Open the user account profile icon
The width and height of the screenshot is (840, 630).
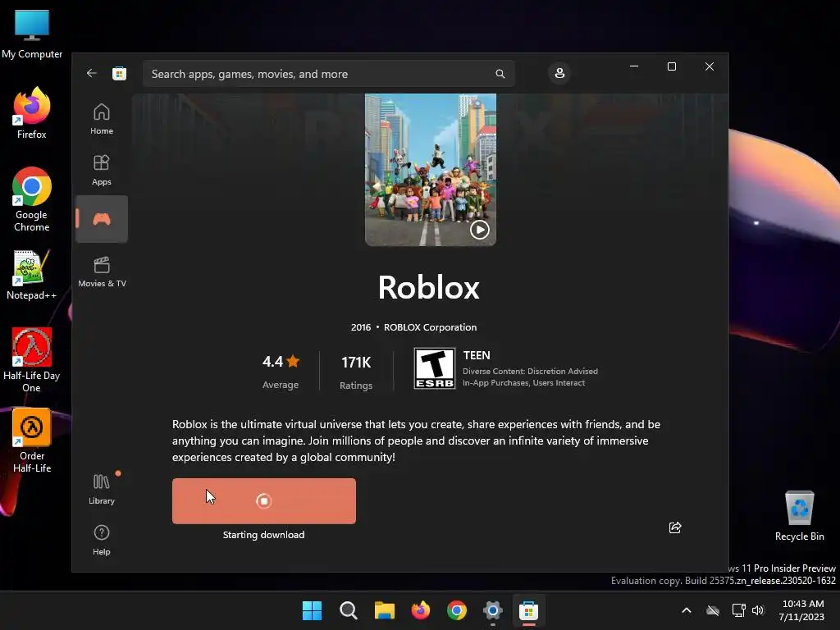pos(559,73)
